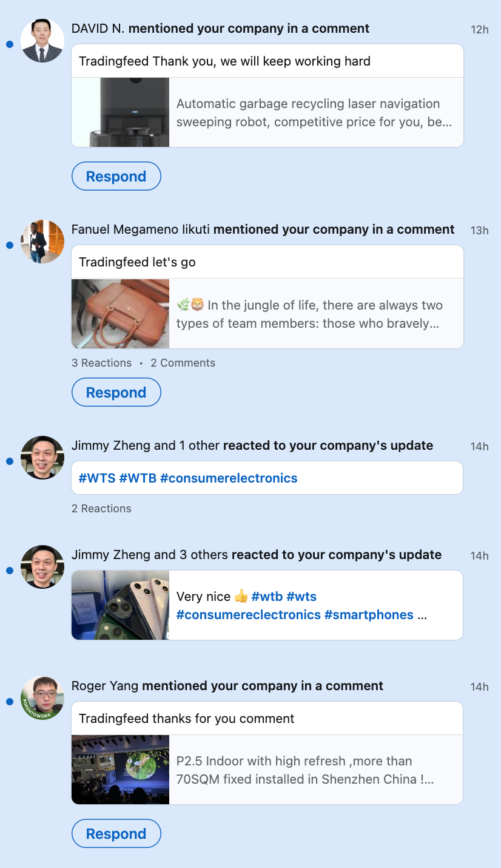Viewport: 501px width, 868px height.
Task: Open comment "Tradingfeed Thank you, we will keep working hard"
Action: 224,61
